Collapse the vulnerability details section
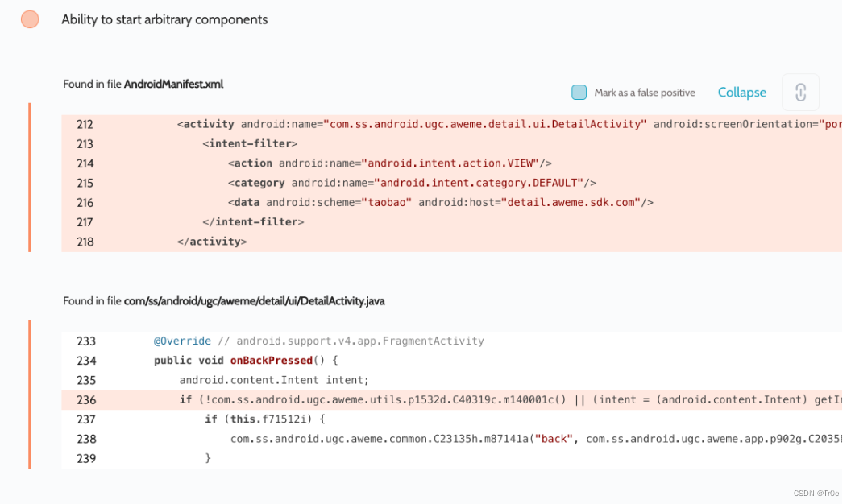 [x=741, y=92]
